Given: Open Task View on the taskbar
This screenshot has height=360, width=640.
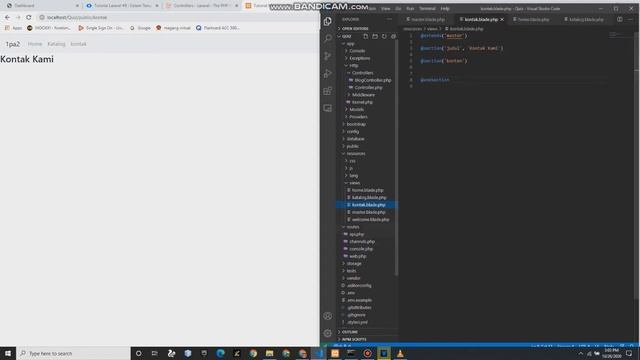Looking at the screenshot, I should tap(155, 353).
